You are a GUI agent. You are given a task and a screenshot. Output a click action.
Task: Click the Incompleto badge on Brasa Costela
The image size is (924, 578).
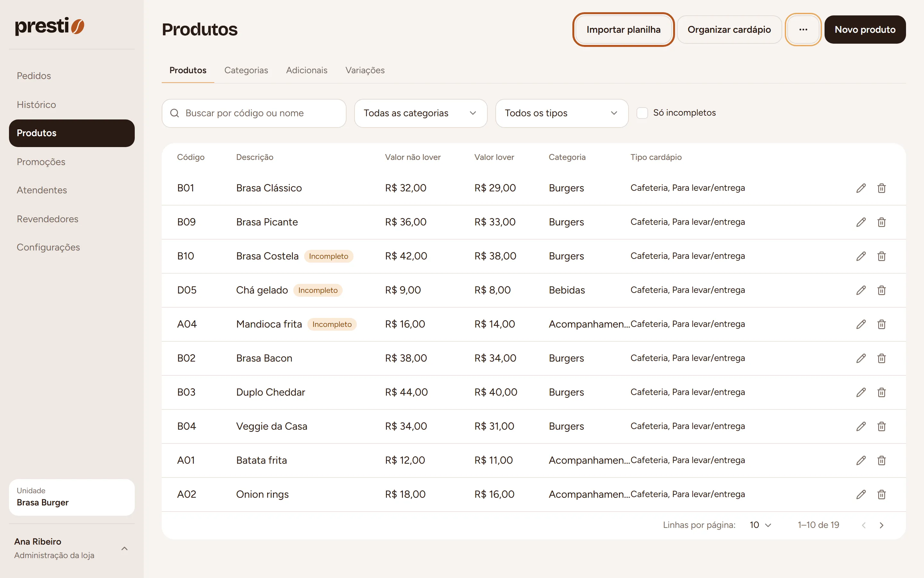(328, 256)
